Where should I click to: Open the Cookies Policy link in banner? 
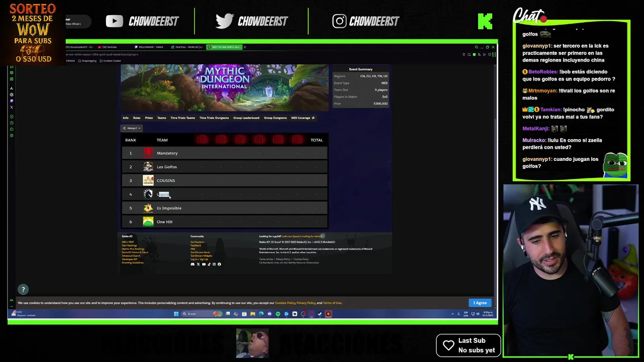[285, 303]
